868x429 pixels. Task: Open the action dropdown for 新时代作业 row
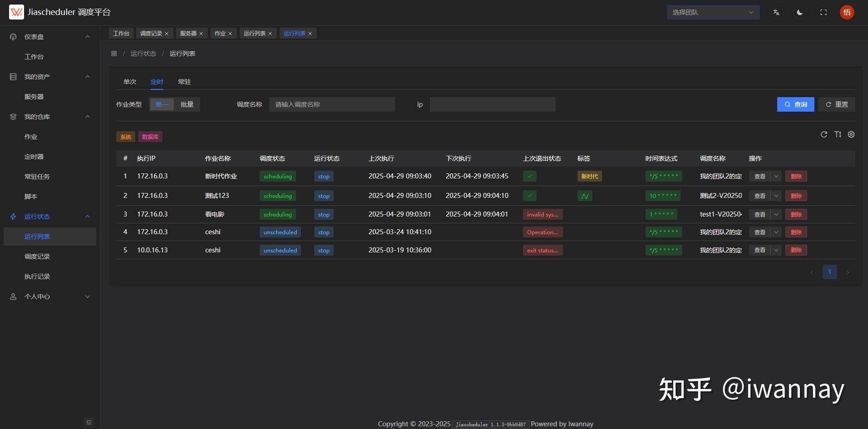coord(776,176)
